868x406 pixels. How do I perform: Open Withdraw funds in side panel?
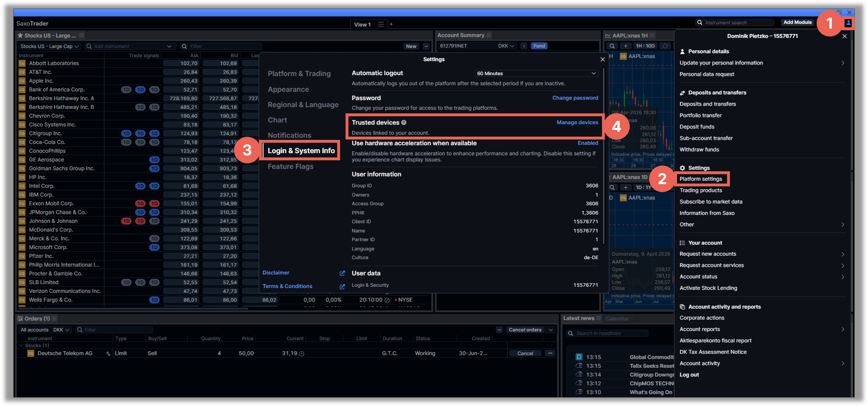[699, 150]
